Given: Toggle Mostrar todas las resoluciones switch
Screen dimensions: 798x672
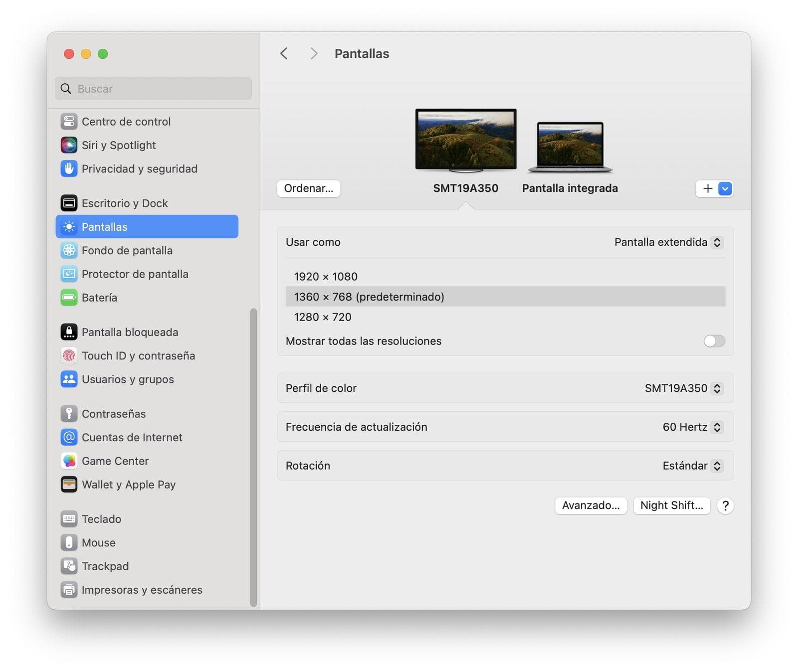Looking at the screenshot, I should click(714, 341).
